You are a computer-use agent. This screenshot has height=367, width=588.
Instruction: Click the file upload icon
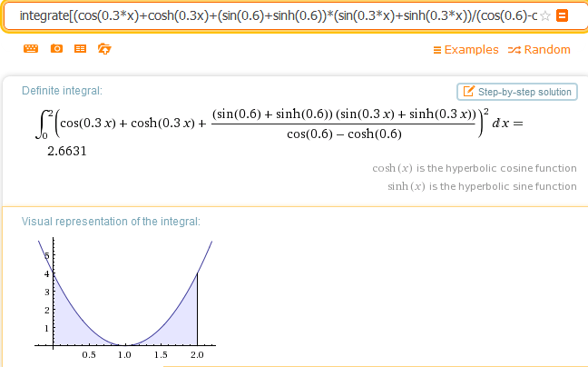point(103,49)
